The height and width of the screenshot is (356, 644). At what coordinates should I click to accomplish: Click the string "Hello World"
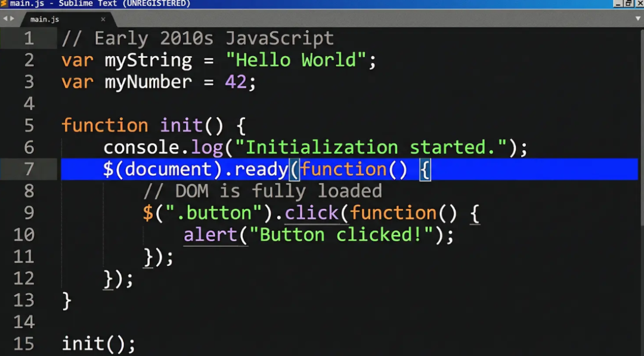293,60
